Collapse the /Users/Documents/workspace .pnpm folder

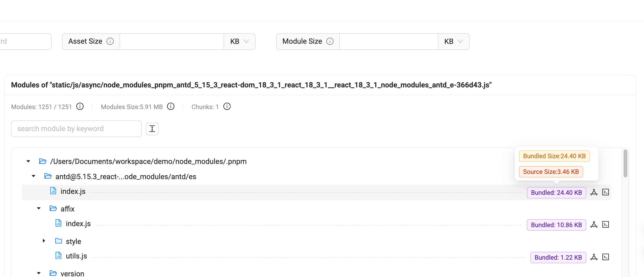click(28, 162)
